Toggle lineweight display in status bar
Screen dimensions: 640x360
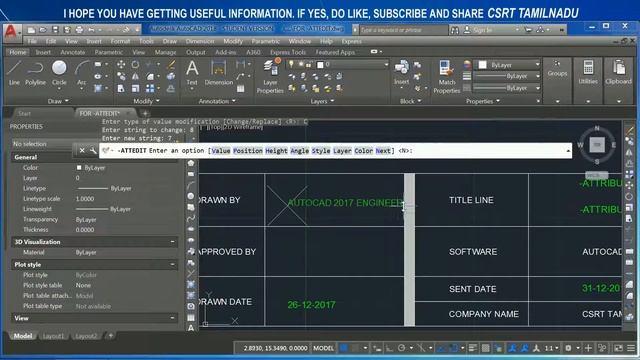pos(473,348)
